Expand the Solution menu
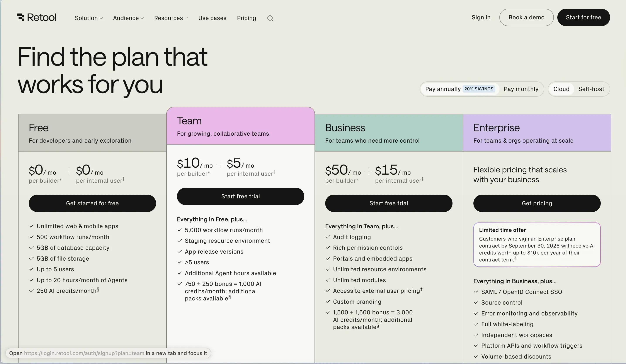Screen dimensions: 626x364 (x=89, y=18)
